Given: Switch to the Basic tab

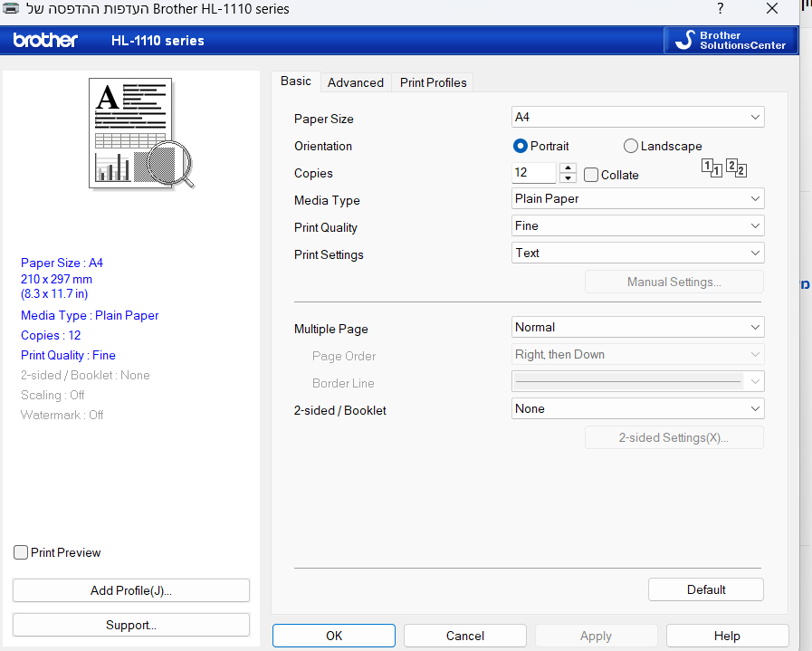Looking at the screenshot, I should 296,81.
